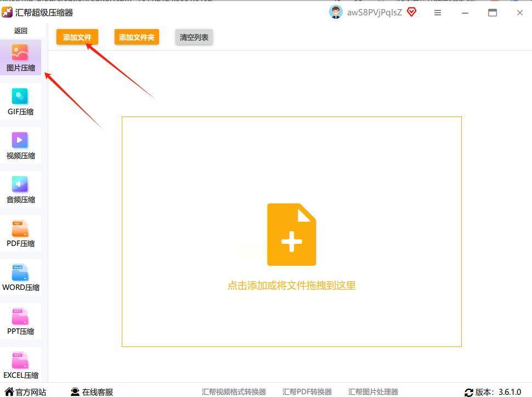Go back with the 返回 button
This screenshot has width=532, height=397.
(21, 31)
